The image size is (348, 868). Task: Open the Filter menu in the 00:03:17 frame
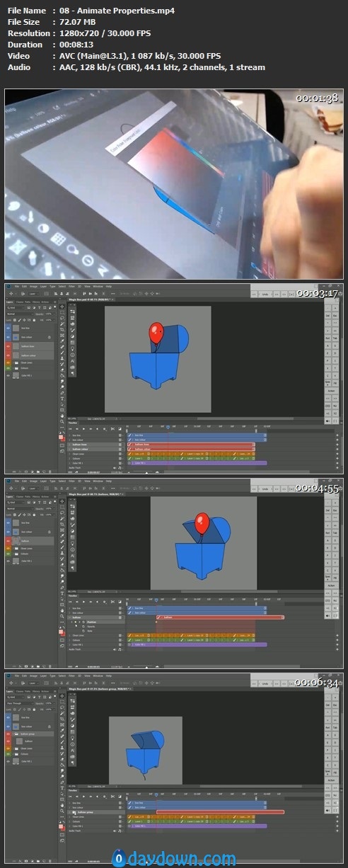[71, 286]
